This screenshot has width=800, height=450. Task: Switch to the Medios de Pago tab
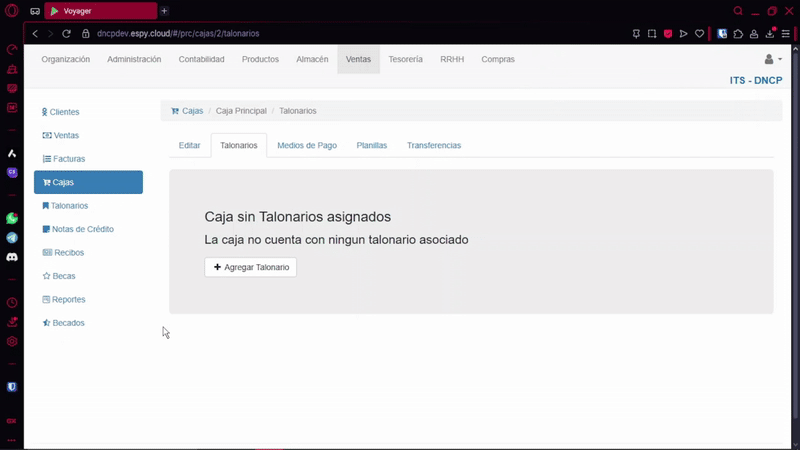[307, 145]
